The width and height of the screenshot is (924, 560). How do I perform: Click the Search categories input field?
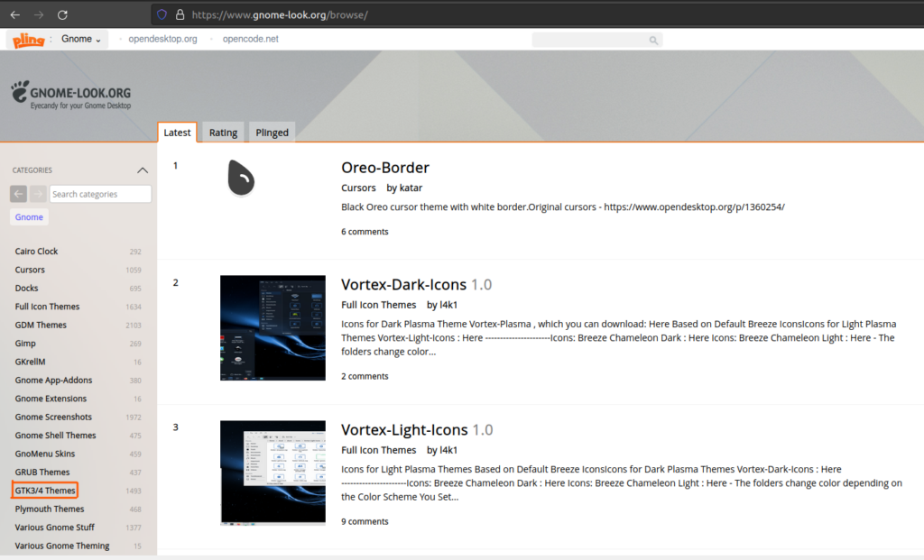click(99, 193)
